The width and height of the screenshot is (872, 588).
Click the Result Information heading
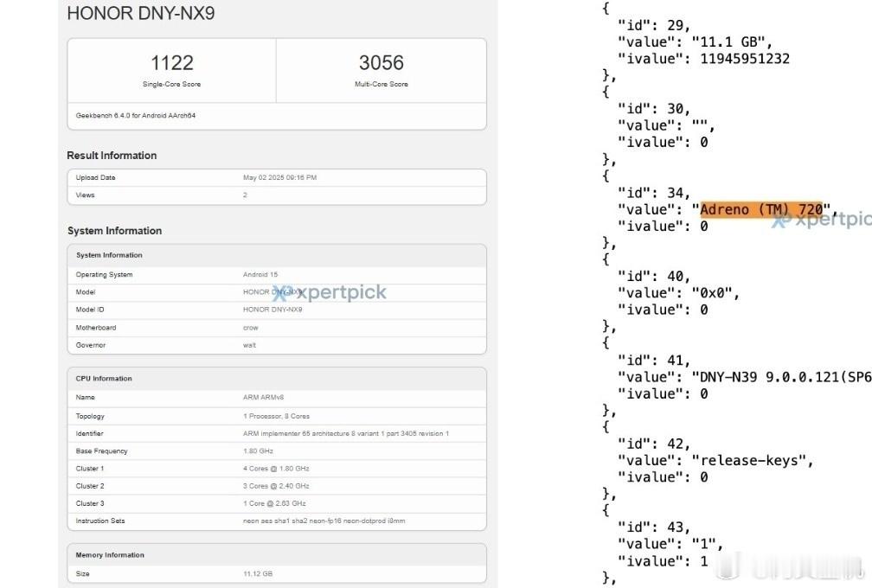click(112, 156)
